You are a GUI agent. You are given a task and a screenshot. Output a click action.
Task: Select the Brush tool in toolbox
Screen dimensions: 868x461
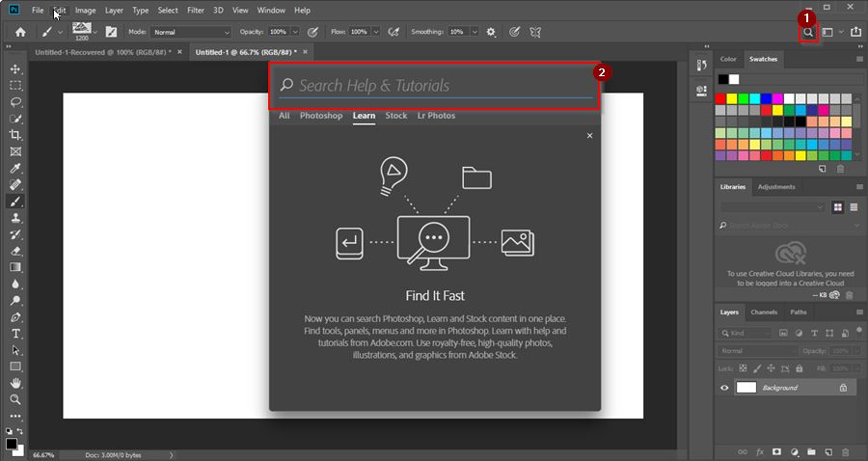click(15, 202)
